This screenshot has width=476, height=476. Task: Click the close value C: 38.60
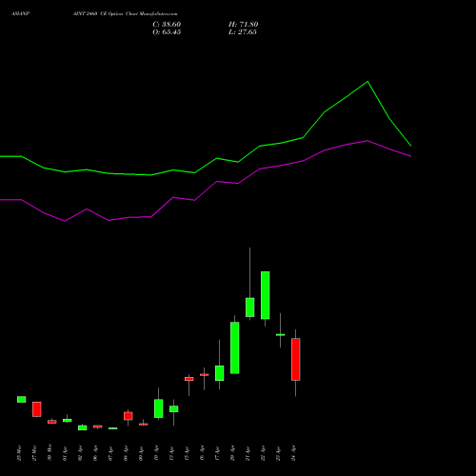click(167, 25)
